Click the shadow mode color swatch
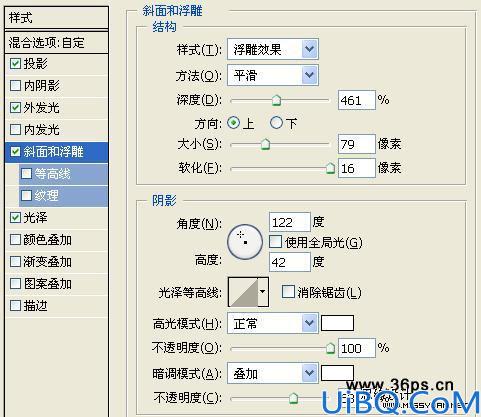This screenshot has height=417, width=481. 337,373
